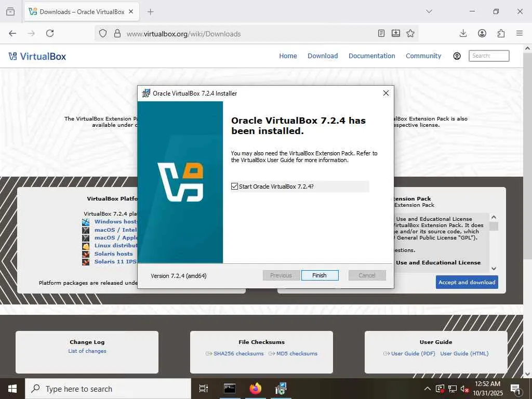
Task: Click the Windows hosts download link
Action: (115, 221)
